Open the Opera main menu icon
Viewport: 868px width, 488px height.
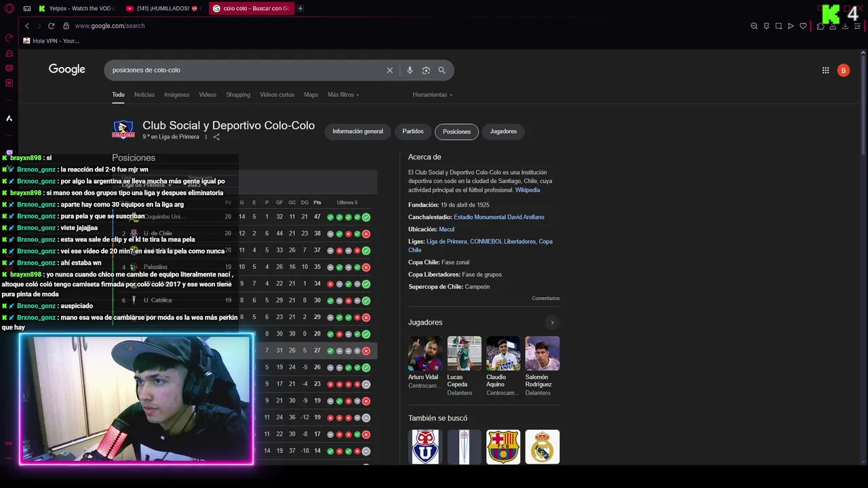click(x=9, y=8)
